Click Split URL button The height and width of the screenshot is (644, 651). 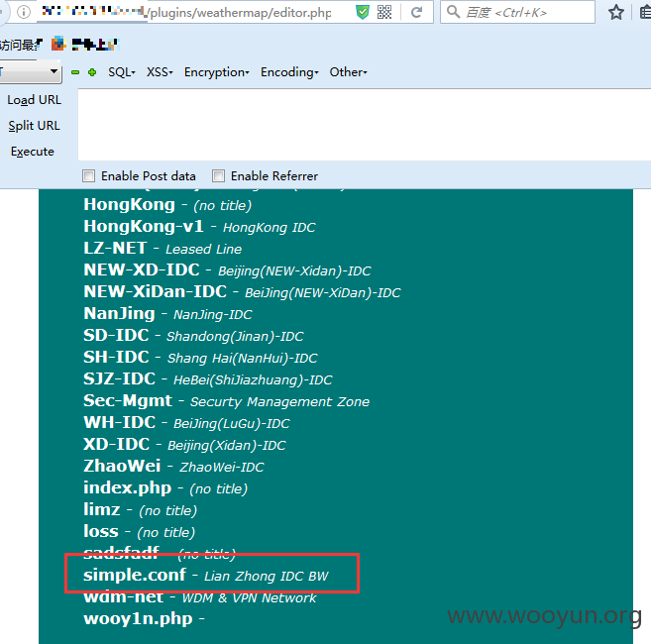pos(34,126)
